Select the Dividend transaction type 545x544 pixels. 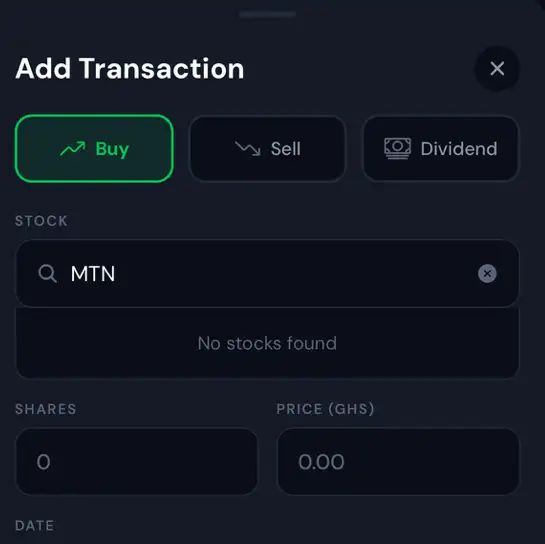click(x=441, y=148)
